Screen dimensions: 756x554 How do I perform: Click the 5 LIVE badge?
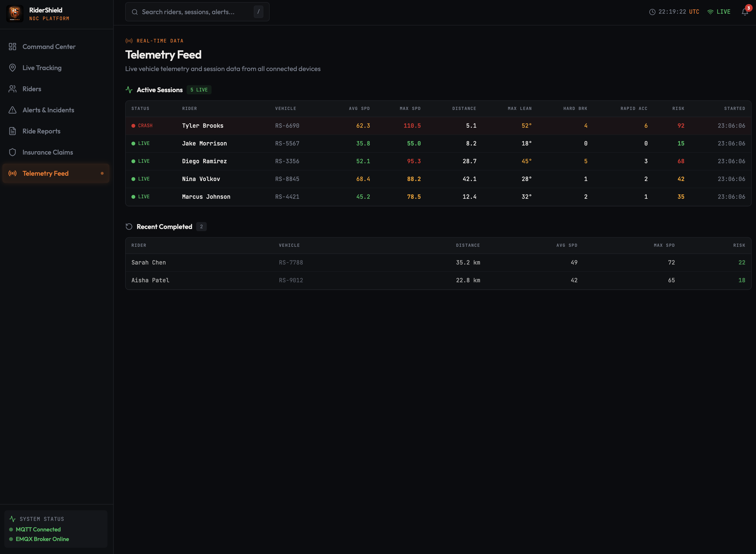click(x=199, y=90)
